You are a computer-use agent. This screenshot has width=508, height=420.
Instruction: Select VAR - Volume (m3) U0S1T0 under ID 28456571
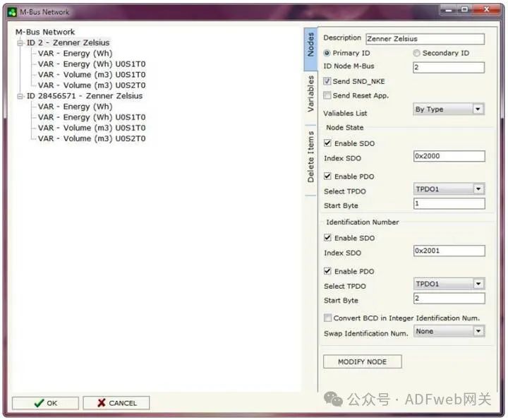[92, 128]
